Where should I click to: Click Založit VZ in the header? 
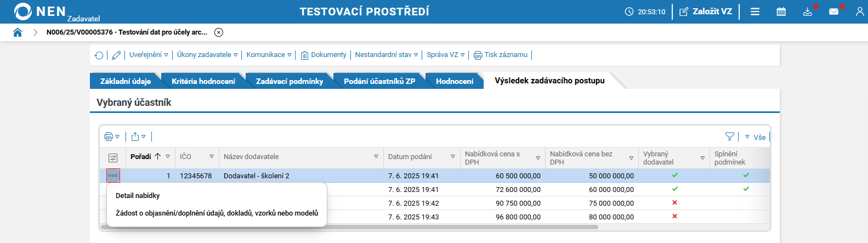point(706,12)
